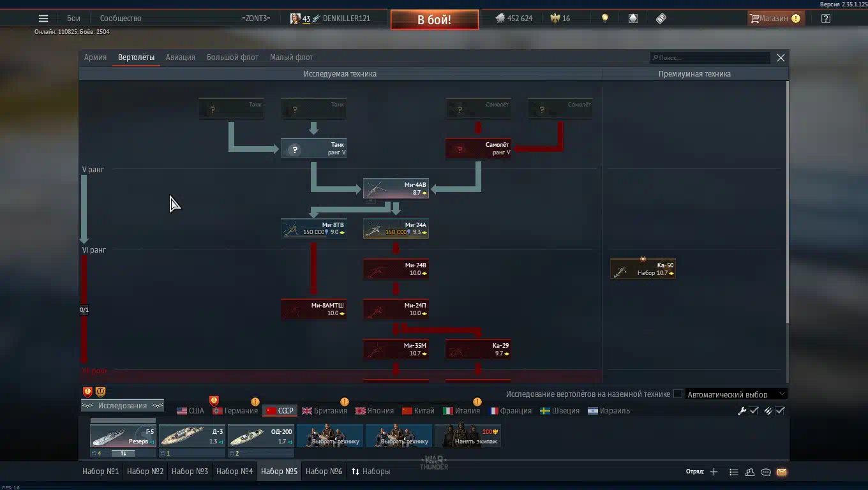Select the Ми-24П helicopter
The height and width of the screenshot is (490, 868).
[x=396, y=309]
